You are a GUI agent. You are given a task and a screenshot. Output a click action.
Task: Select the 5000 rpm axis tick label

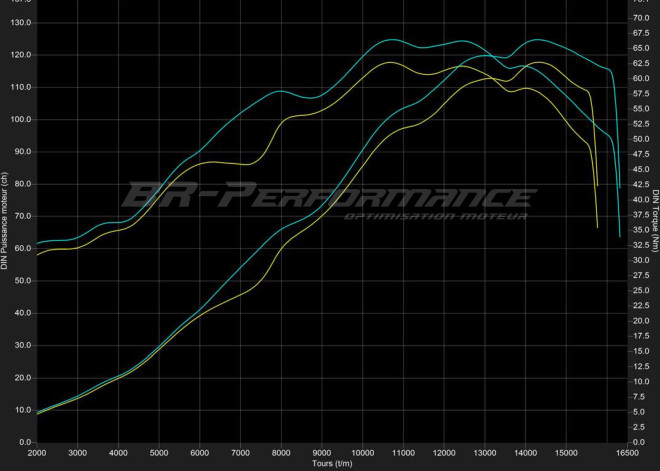(x=159, y=452)
